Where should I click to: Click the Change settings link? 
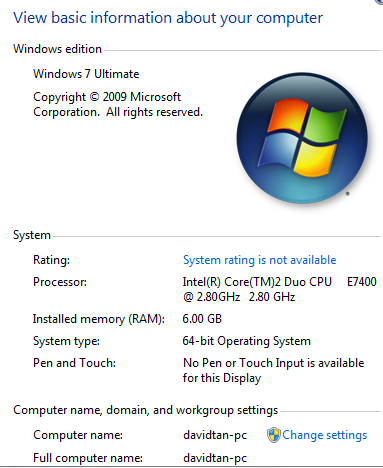click(x=325, y=435)
